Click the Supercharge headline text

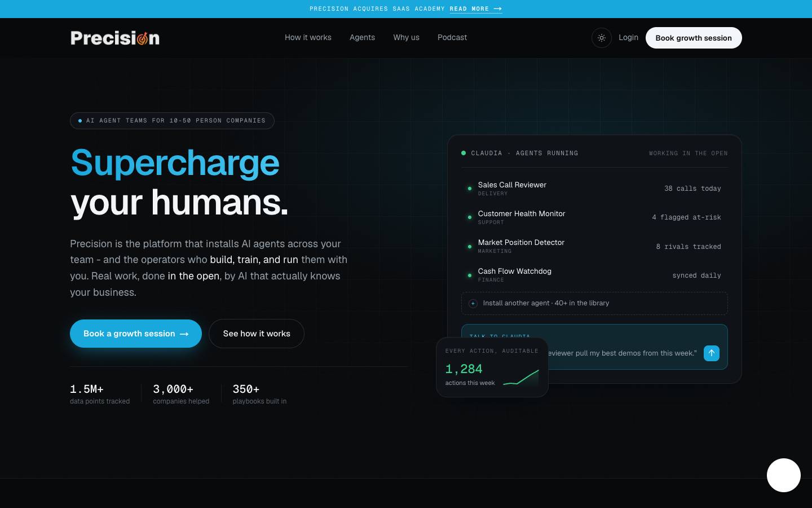[175, 163]
